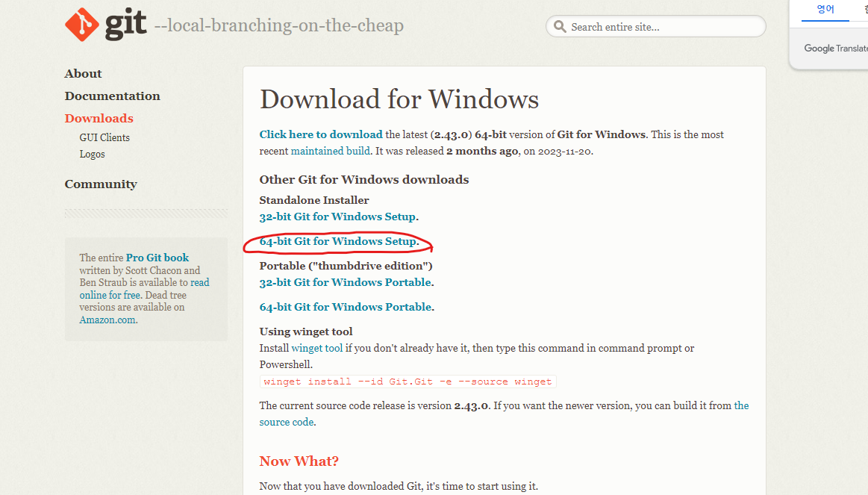Open the 'maintained build' link

(x=331, y=151)
